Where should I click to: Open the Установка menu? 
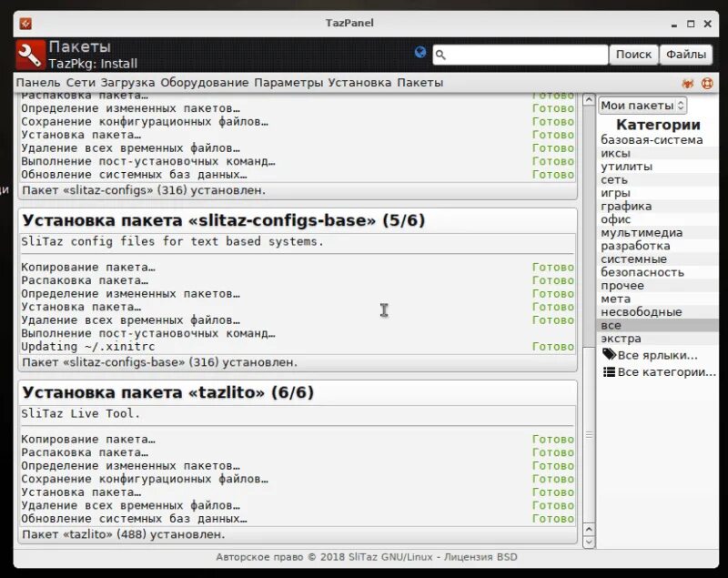359,83
